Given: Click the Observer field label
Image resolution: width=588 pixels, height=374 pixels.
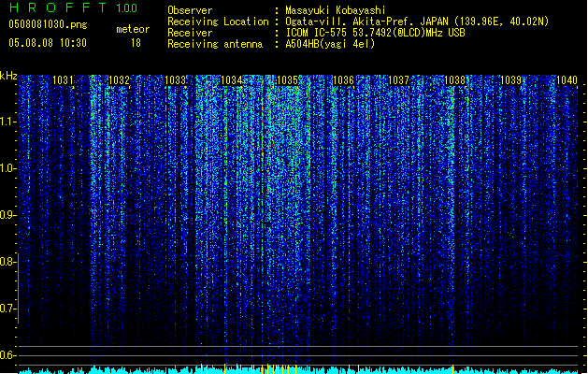Looking at the screenshot, I should 190,10.
